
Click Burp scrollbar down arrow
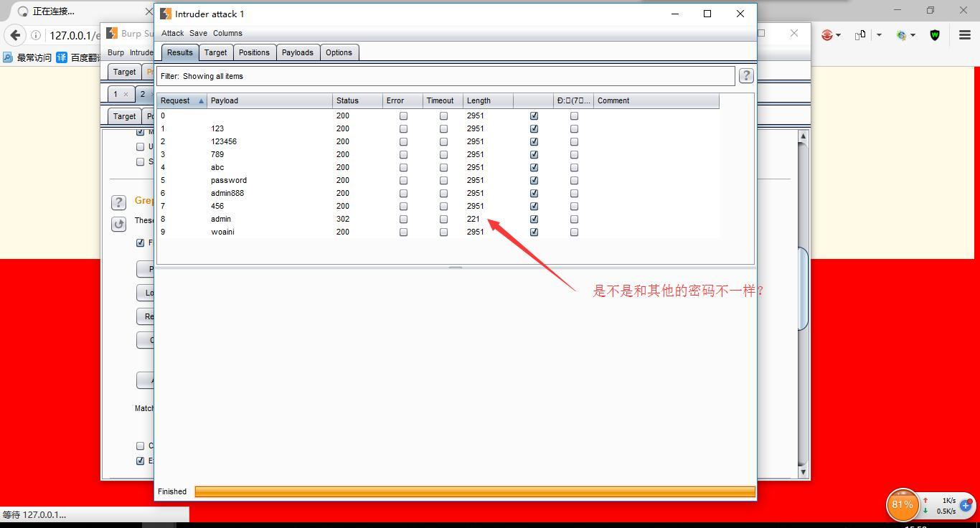pos(803,472)
